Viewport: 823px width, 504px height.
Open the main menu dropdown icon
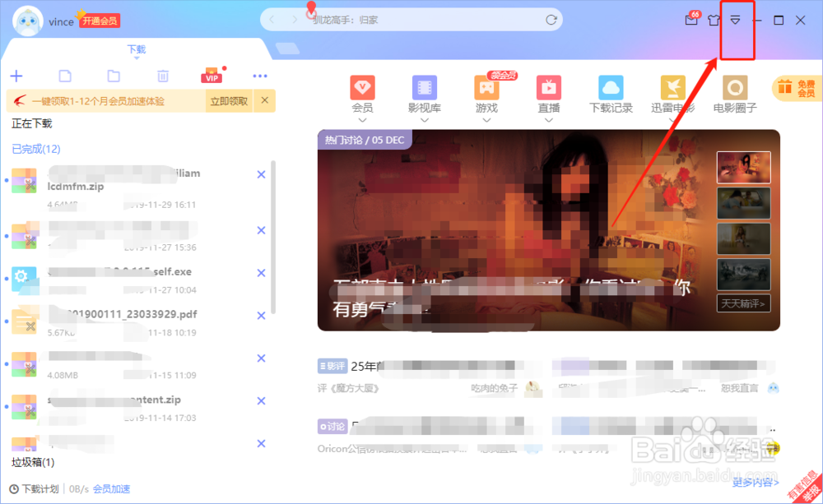click(735, 21)
